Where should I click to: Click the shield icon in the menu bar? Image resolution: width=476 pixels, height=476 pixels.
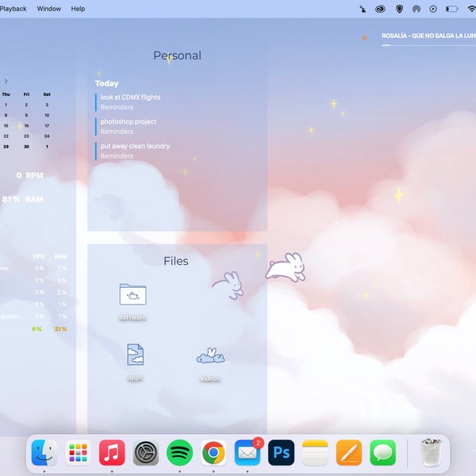[400, 9]
